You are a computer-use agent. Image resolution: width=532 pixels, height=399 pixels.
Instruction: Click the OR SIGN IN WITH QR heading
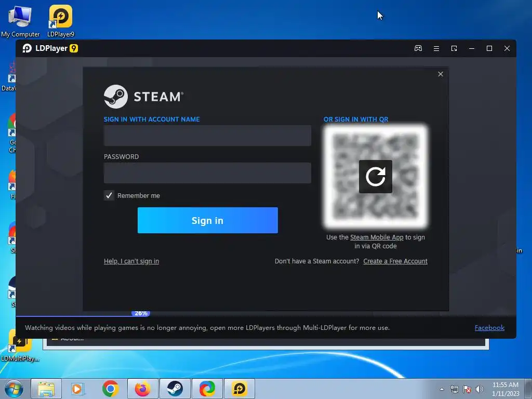pos(355,119)
